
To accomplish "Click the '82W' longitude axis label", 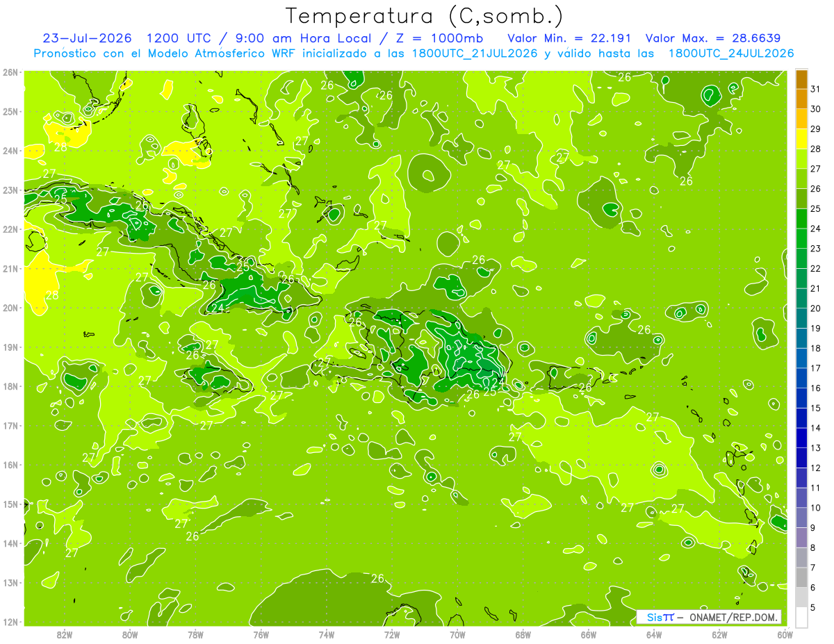I will click(x=65, y=634).
